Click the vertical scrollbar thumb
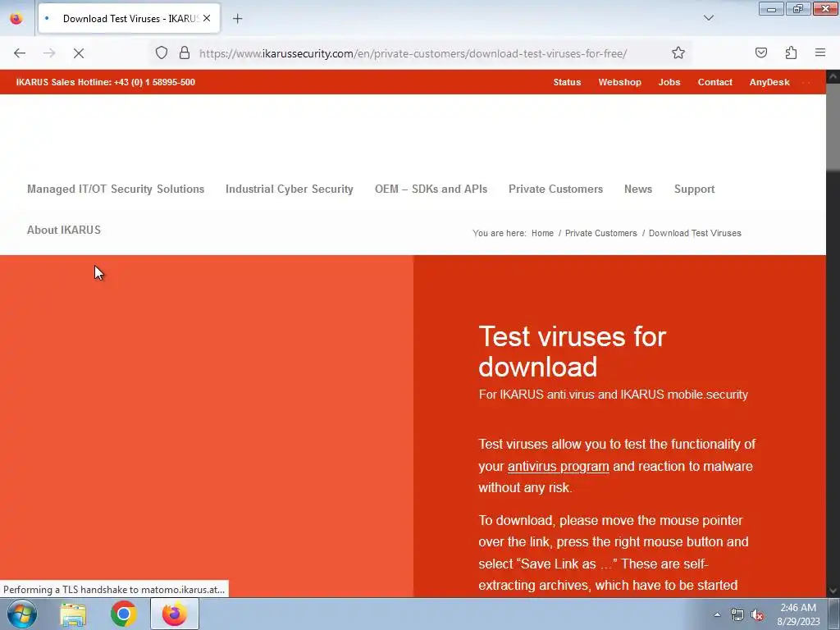The image size is (840, 630). coord(833,127)
